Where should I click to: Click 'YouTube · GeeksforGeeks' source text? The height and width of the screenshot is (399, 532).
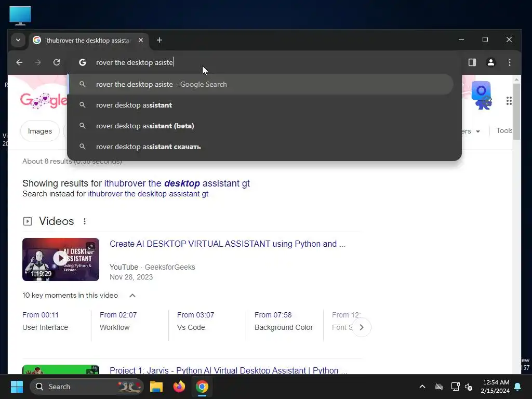tap(152, 267)
